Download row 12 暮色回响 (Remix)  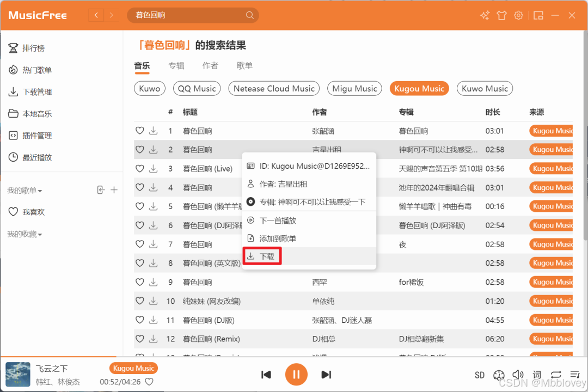pos(154,339)
